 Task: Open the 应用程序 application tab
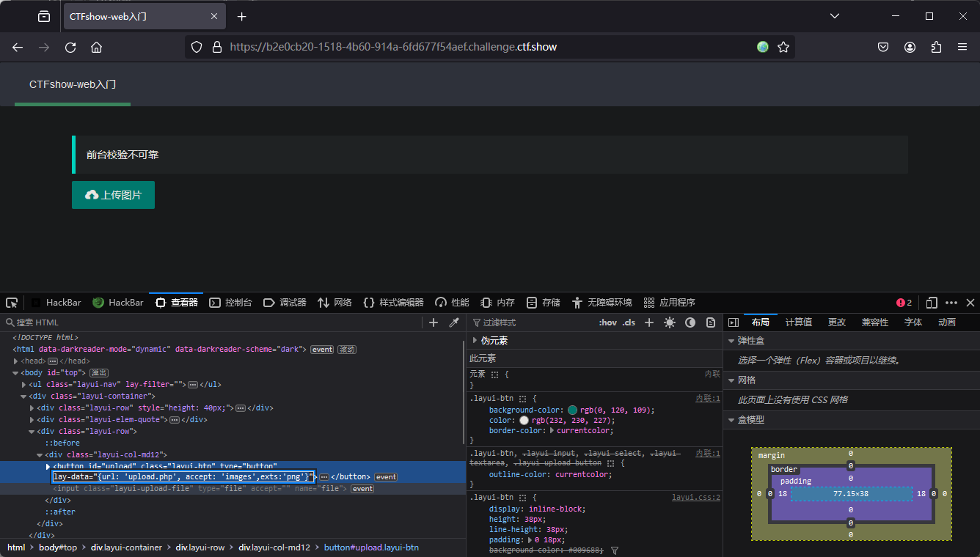pos(669,303)
